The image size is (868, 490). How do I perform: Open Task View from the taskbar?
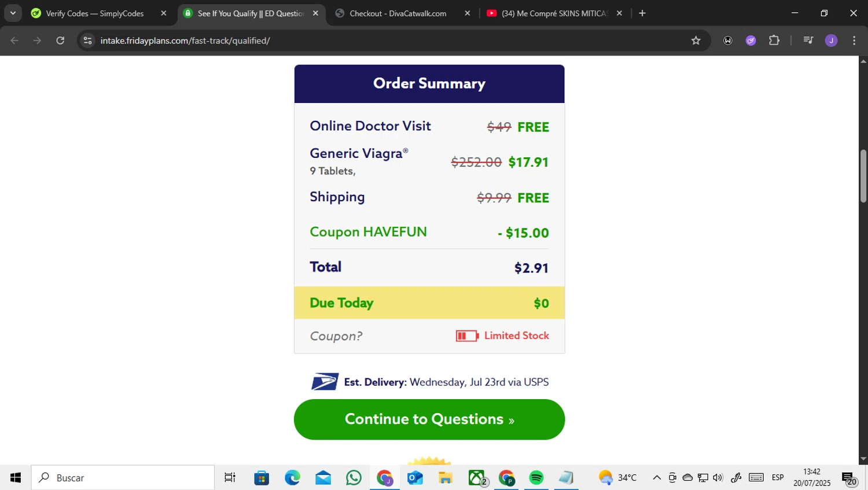click(x=230, y=477)
